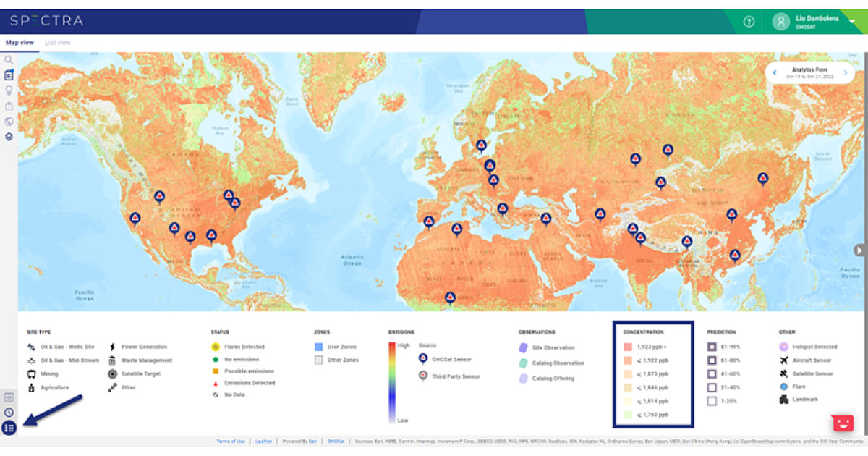The image size is (868, 456).
Task: Switch to the List view tab
Action: click(x=58, y=43)
